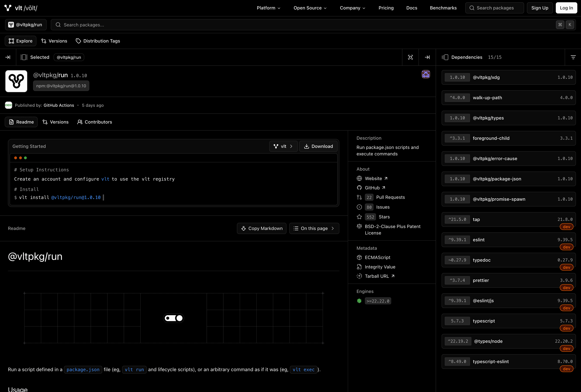Open the Distribution Tags tab
This screenshot has width=581, height=392.
click(x=98, y=41)
